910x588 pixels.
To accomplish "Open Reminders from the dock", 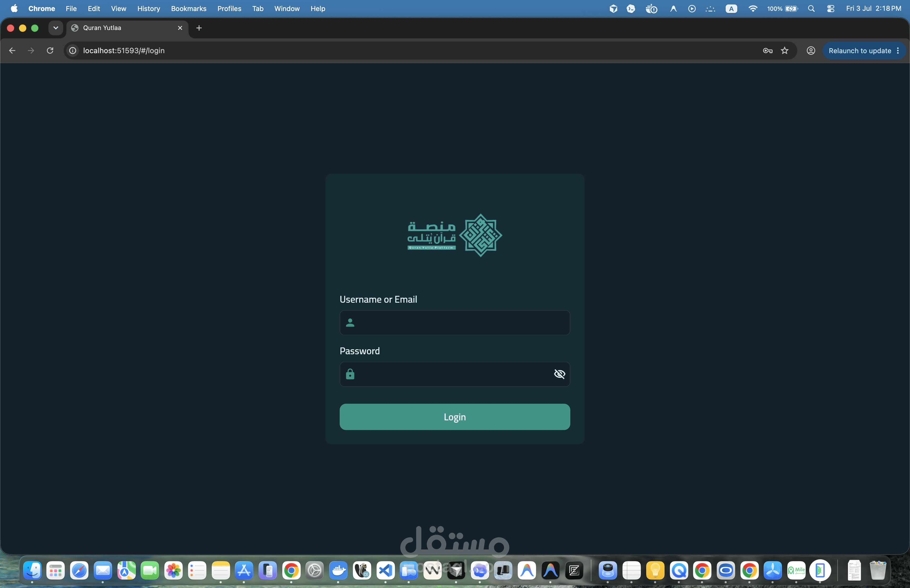I will (197, 570).
